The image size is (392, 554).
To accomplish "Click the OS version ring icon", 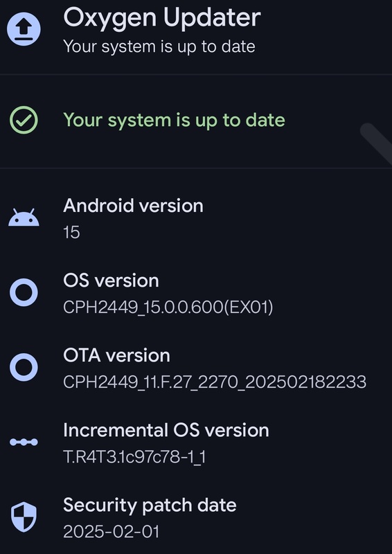I will point(24,292).
